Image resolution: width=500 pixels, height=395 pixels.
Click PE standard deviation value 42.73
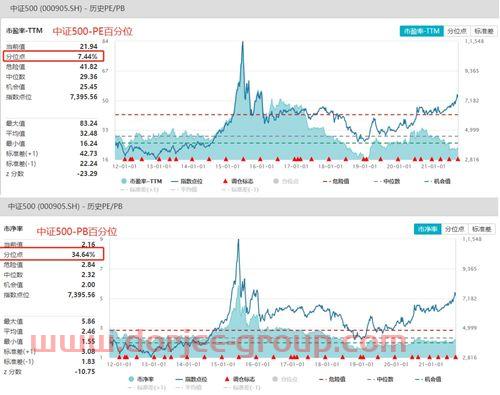point(89,153)
